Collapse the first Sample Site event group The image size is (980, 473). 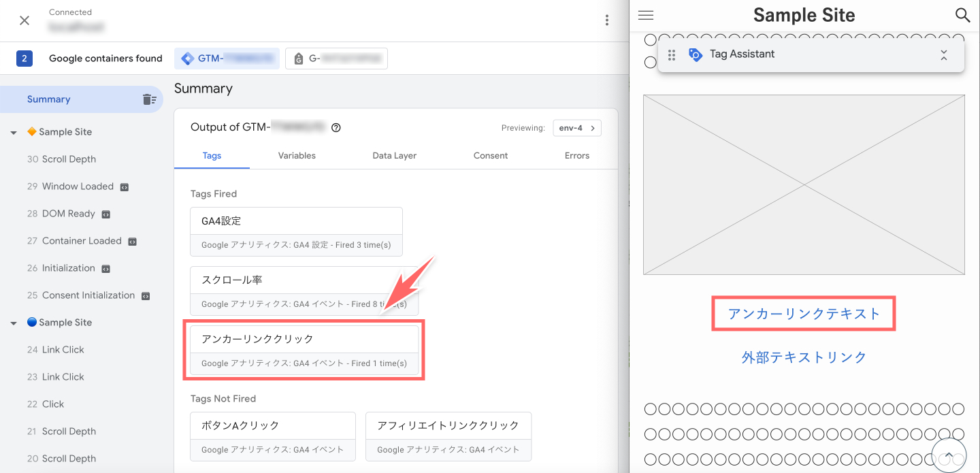coord(14,133)
